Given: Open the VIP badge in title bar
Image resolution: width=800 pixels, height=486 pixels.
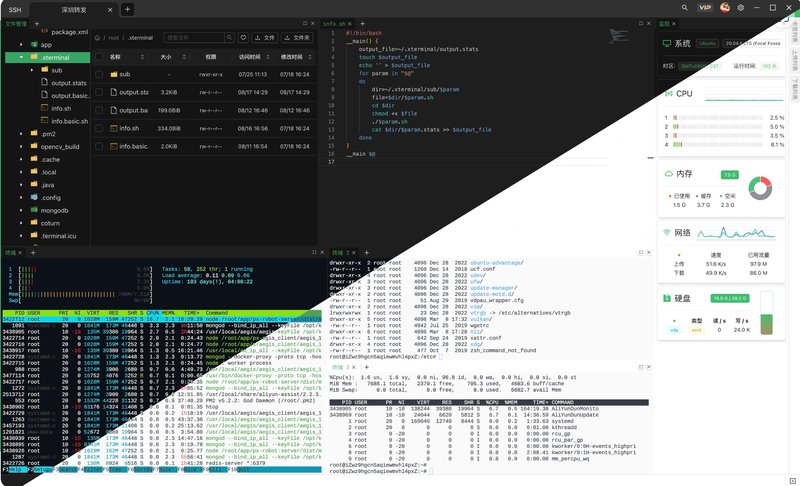Looking at the screenshot, I should click(x=704, y=8).
